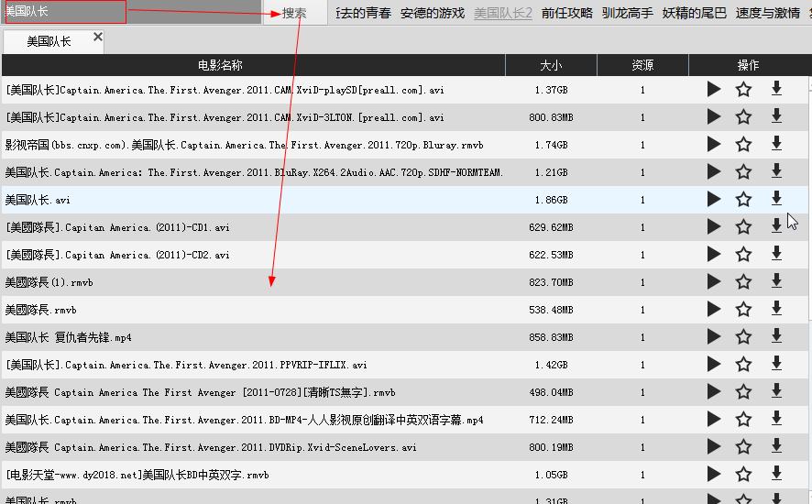The height and width of the screenshot is (504, 812).
Task: Play 美國隊長(1).rmvb 823.70MB file
Action: click(x=714, y=281)
